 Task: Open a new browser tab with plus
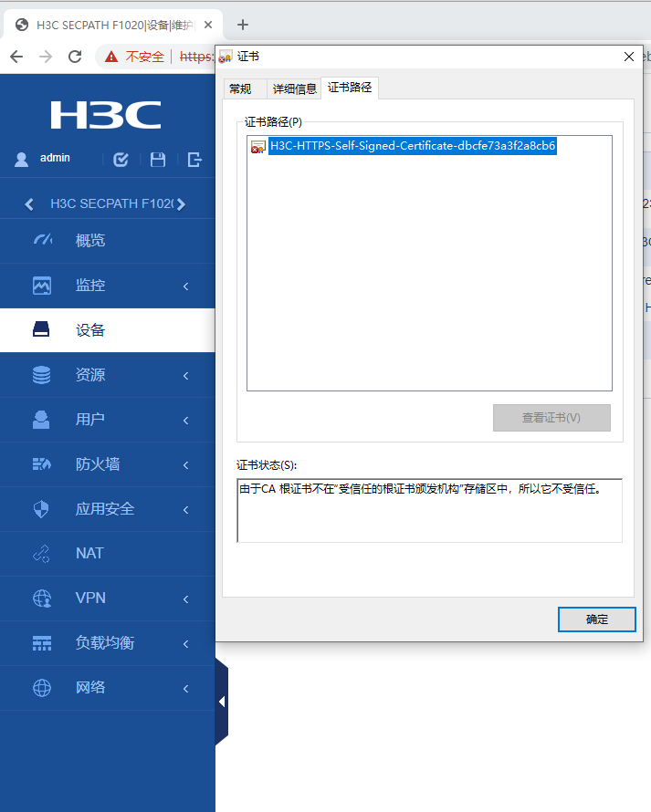tap(243, 25)
